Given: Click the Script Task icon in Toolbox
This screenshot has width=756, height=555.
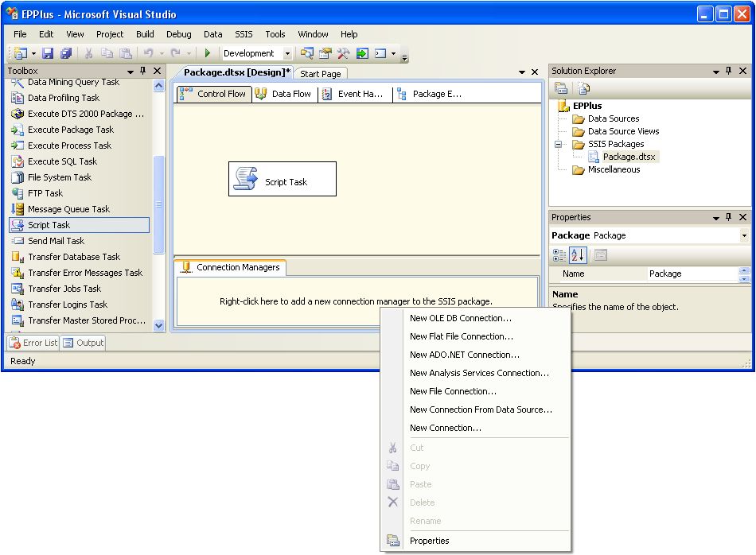Looking at the screenshot, I should (18, 225).
